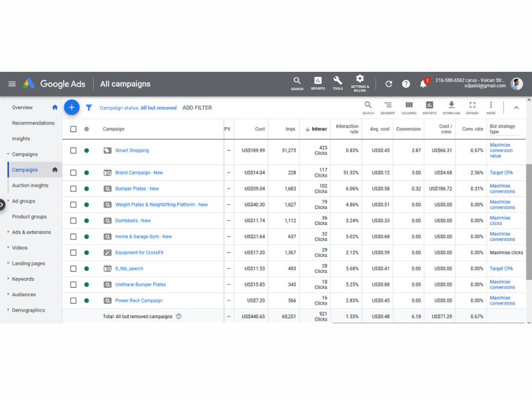Tick the Dumbbells - New checkbox
Viewport: 532px width, 399px height.
pos(73,221)
